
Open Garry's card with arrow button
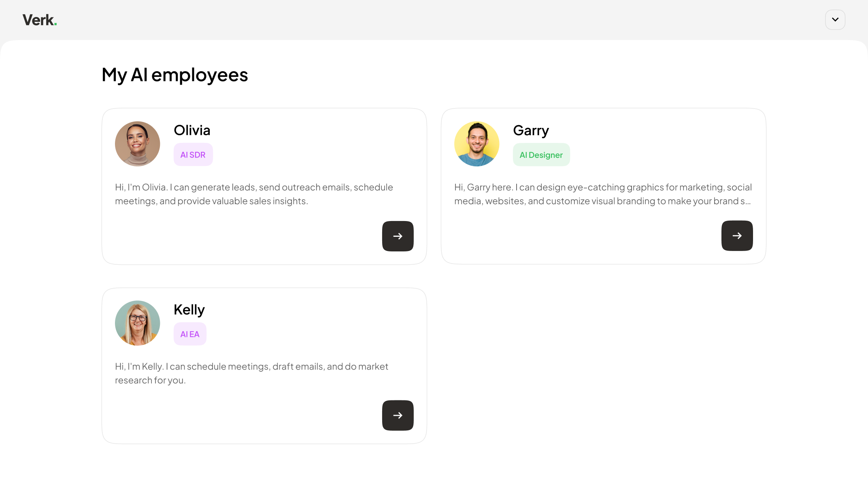click(737, 236)
